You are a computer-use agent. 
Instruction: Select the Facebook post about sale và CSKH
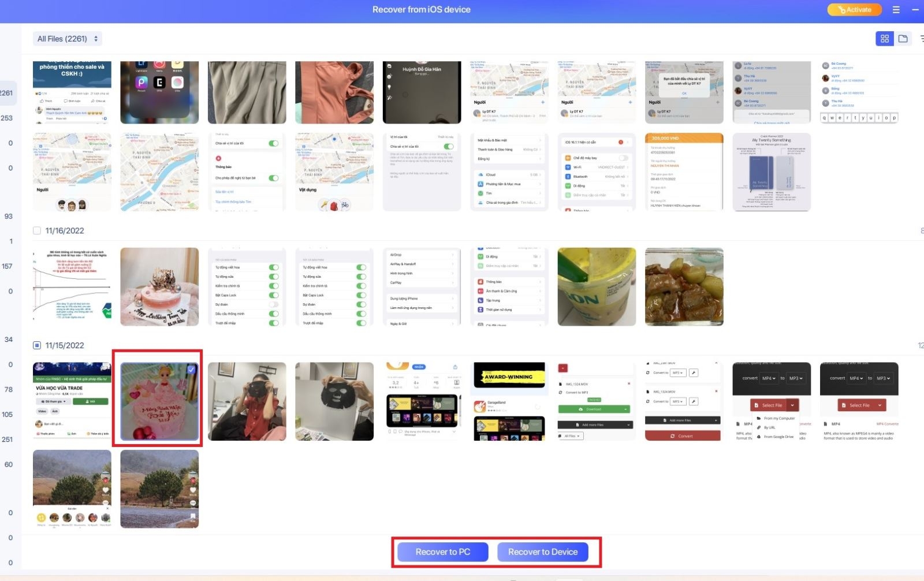[72, 92]
